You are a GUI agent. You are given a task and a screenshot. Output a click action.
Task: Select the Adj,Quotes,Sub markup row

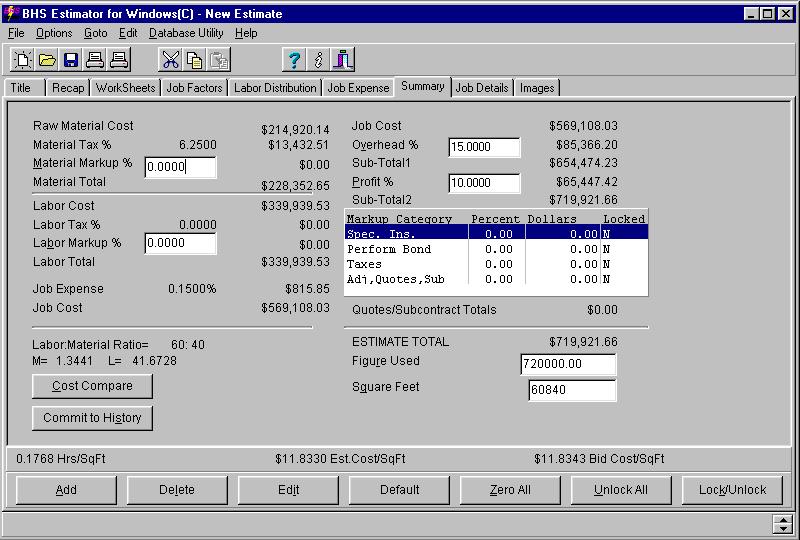(x=496, y=279)
